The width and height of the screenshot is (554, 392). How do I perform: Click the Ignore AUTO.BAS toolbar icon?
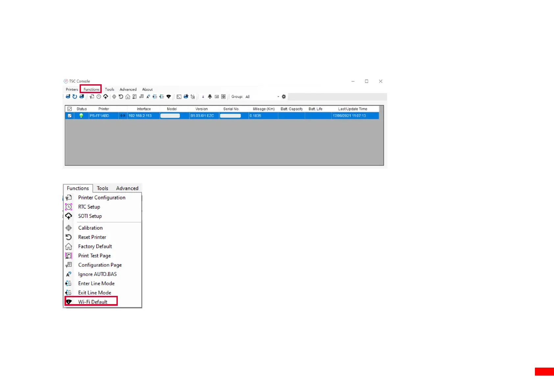[148, 96]
